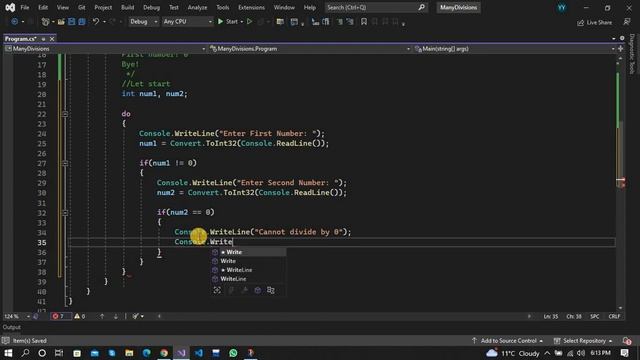
Task: Open the Build menu
Action: pyautogui.click(x=127, y=7)
